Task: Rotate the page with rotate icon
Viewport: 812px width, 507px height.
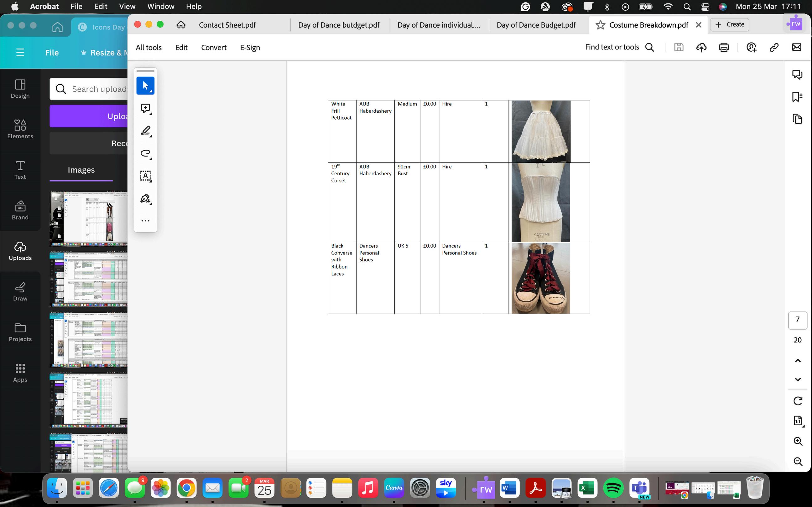Action: pos(798,401)
